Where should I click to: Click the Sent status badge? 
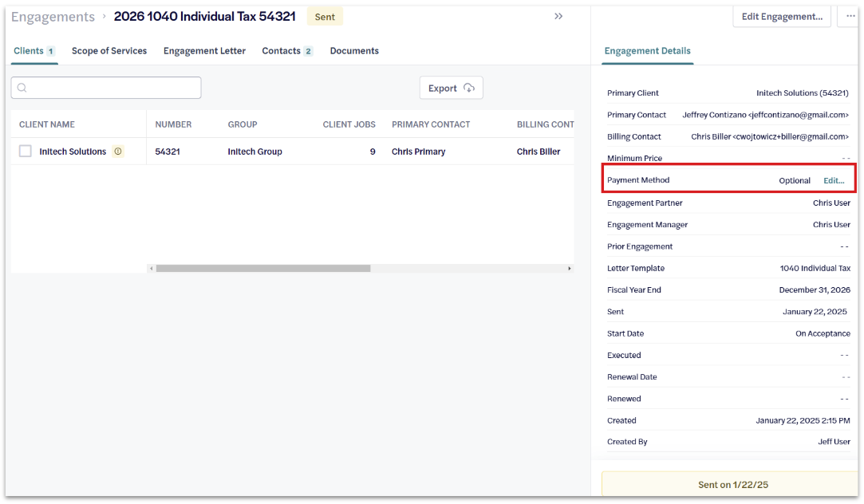pos(325,17)
